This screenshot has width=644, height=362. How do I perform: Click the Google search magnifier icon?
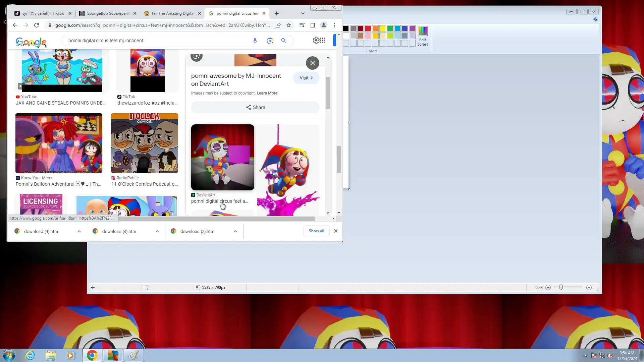click(283, 41)
